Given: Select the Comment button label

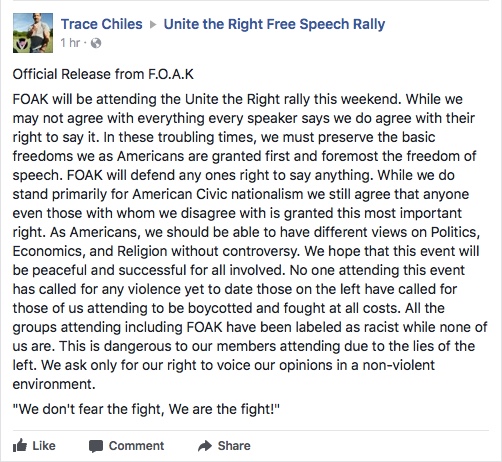Looking at the screenshot, I should (x=136, y=446).
